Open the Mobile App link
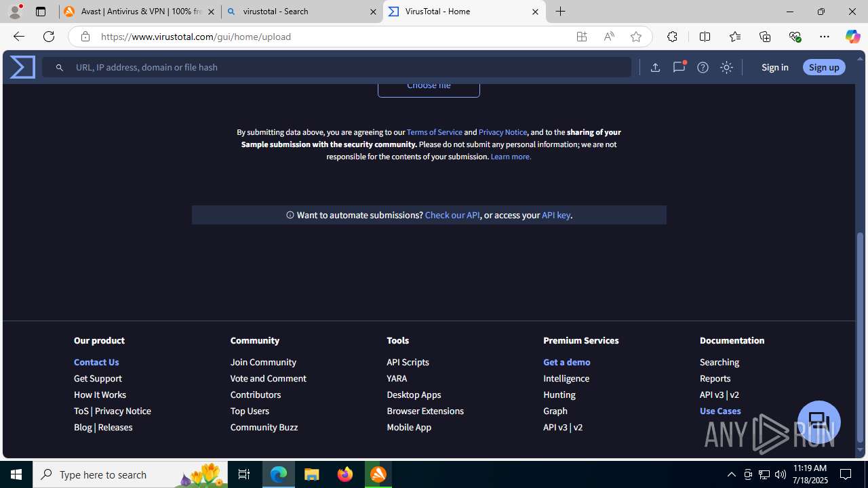The image size is (868, 488). (409, 427)
